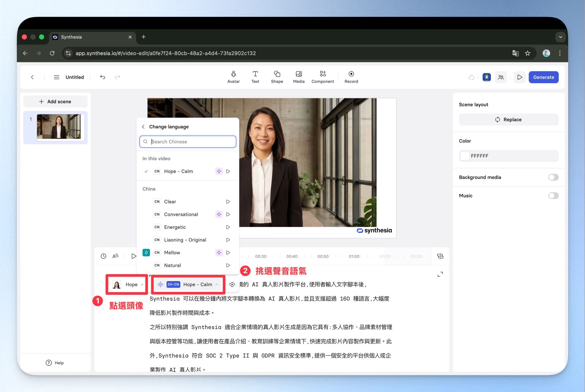Click the collaborators people icon

pos(501,77)
